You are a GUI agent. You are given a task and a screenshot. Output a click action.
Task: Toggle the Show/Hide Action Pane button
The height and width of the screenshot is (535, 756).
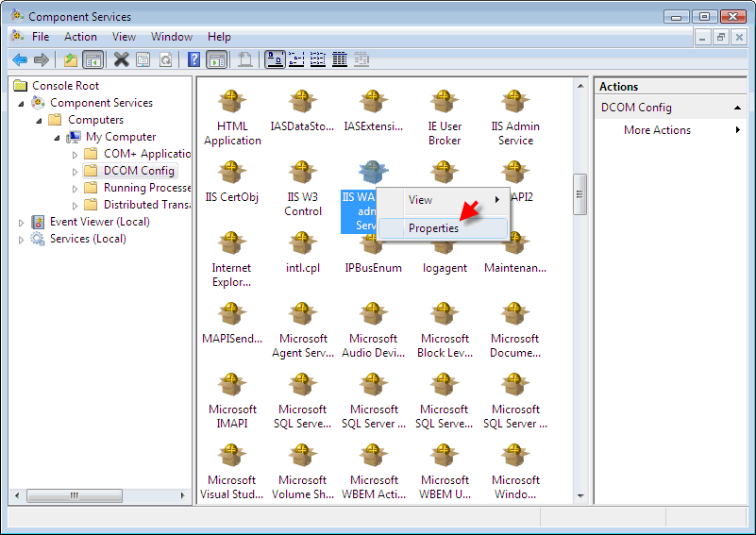(x=217, y=59)
